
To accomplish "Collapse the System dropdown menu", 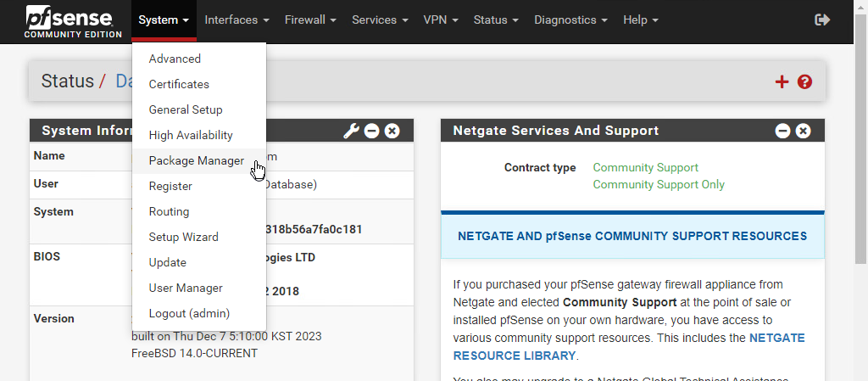I will pos(164,20).
